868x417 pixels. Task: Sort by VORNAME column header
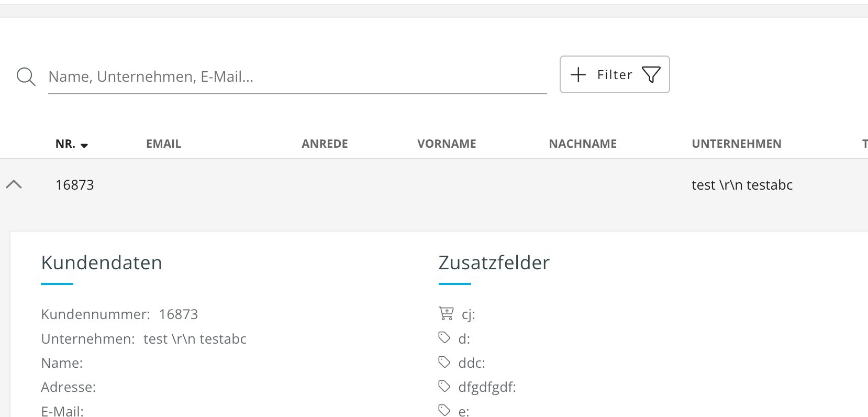pyautogui.click(x=447, y=144)
